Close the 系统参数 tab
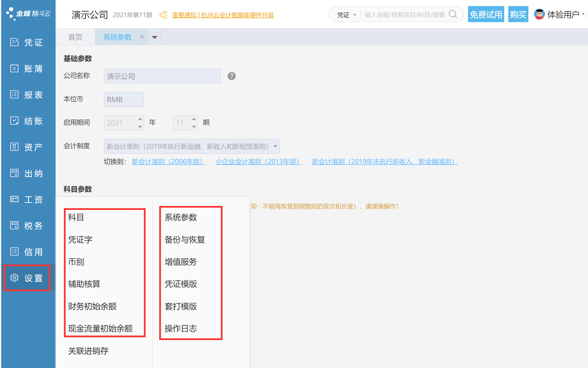Image resolution: width=588 pixels, height=368 pixels. pyautogui.click(x=142, y=37)
